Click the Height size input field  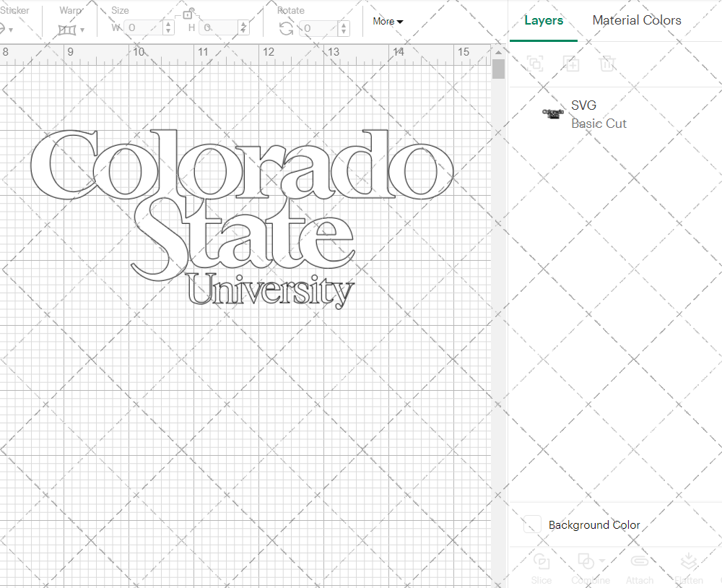pos(219,27)
